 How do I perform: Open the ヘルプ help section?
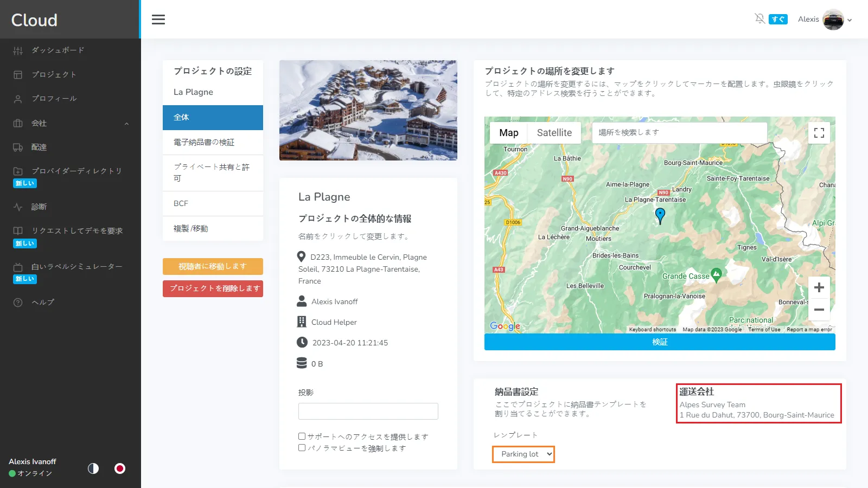click(x=43, y=302)
